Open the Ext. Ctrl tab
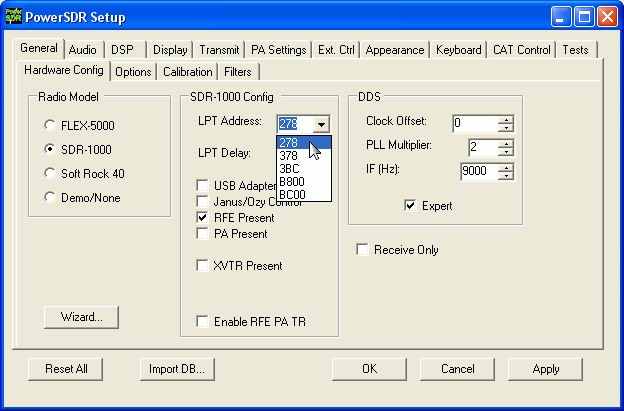This screenshot has width=624, height=411. 336,50
